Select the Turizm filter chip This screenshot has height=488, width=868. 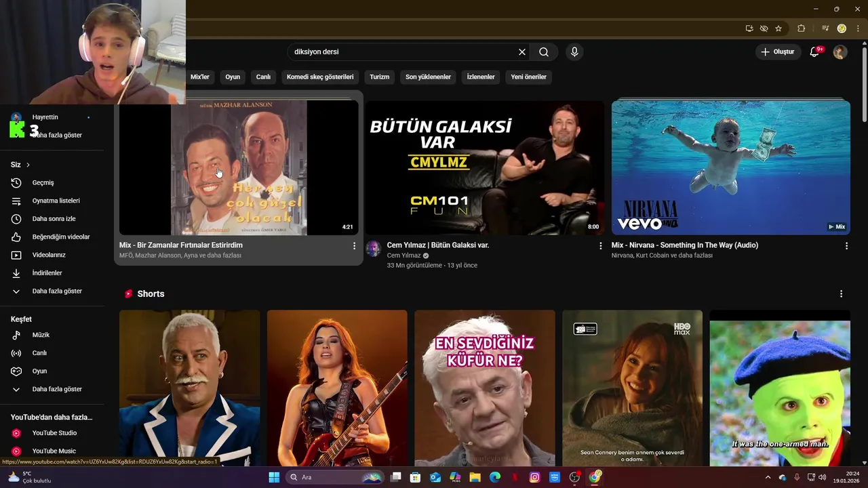380,77
